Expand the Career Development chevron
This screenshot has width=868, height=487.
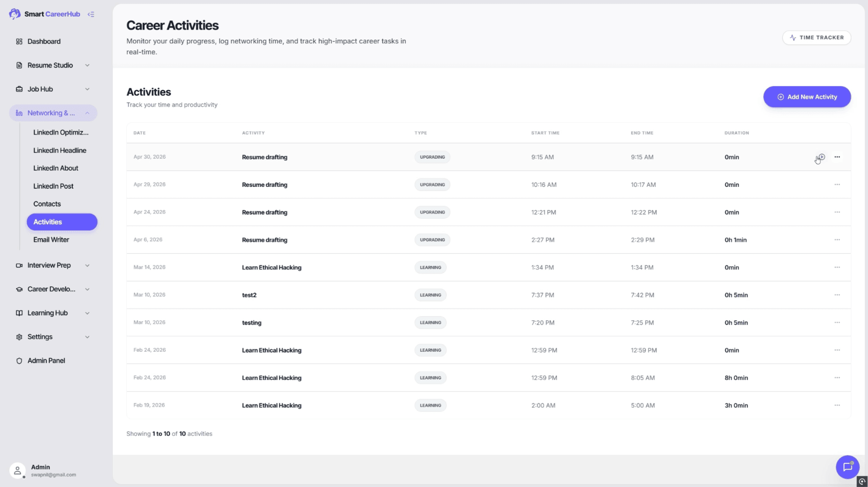pos(87,289)
